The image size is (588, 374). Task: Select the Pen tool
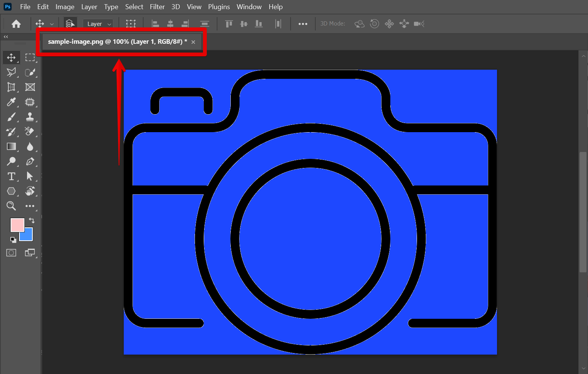tap(30, 161)
